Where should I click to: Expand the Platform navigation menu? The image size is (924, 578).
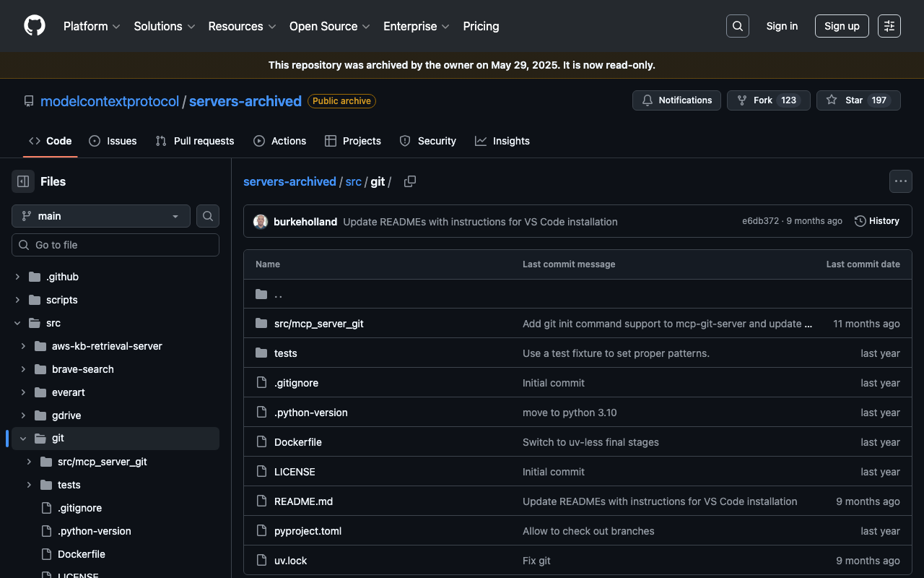(92, 26)
